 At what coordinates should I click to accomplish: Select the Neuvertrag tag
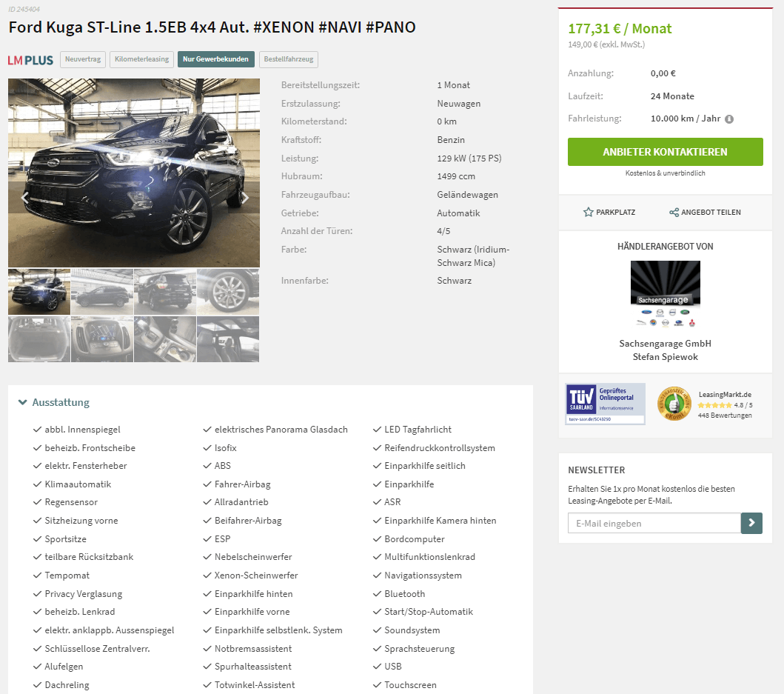point(83,59)
